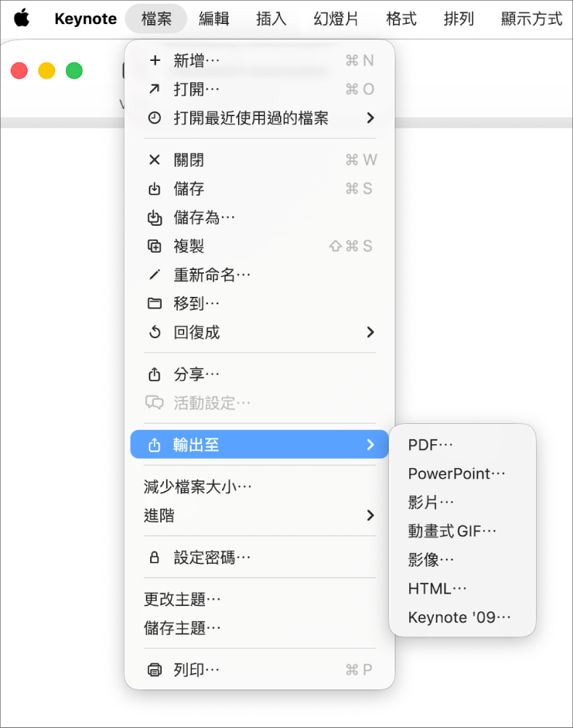Click the save icon beside 儲存
Viewport: 573px width, 728px height.
154,189
